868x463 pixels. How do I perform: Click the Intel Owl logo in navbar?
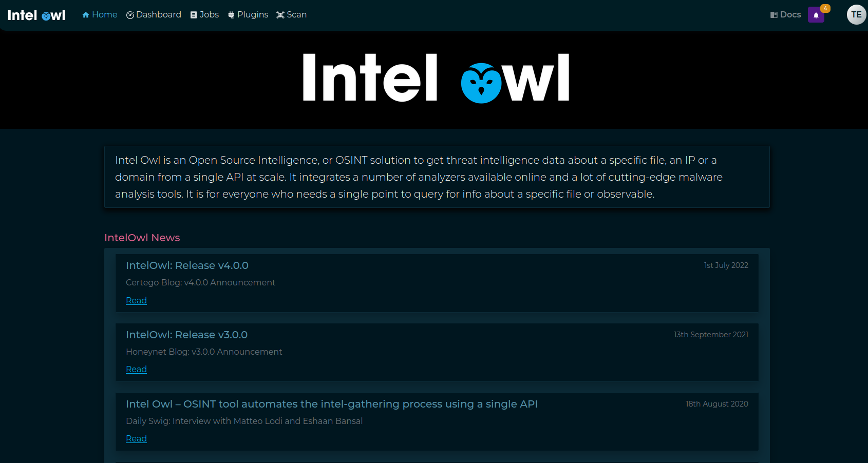point(36,15)
